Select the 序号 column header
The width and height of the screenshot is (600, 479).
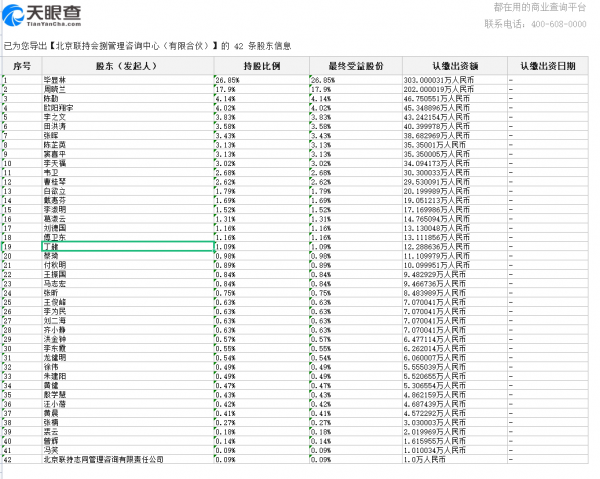click(x=22, y=66)
